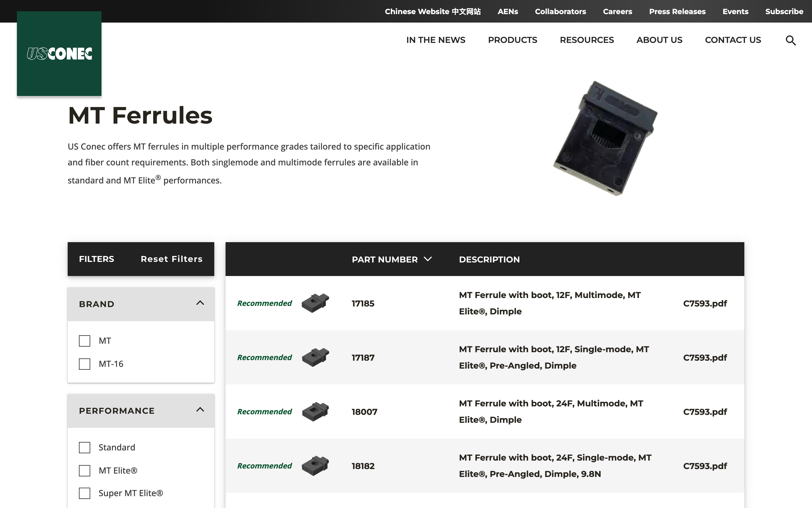Open ferrule thumbnail for part 17187
The image size is (812, 508).
click(315, 357)
